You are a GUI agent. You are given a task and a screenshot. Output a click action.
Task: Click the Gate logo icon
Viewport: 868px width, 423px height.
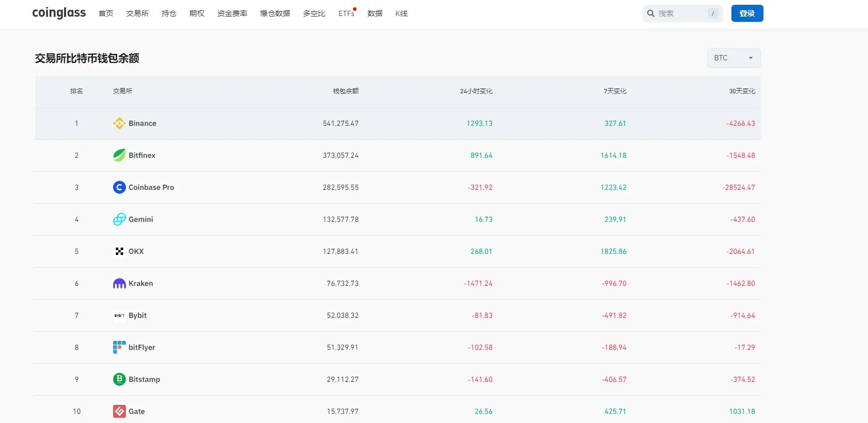click(120, 411)
